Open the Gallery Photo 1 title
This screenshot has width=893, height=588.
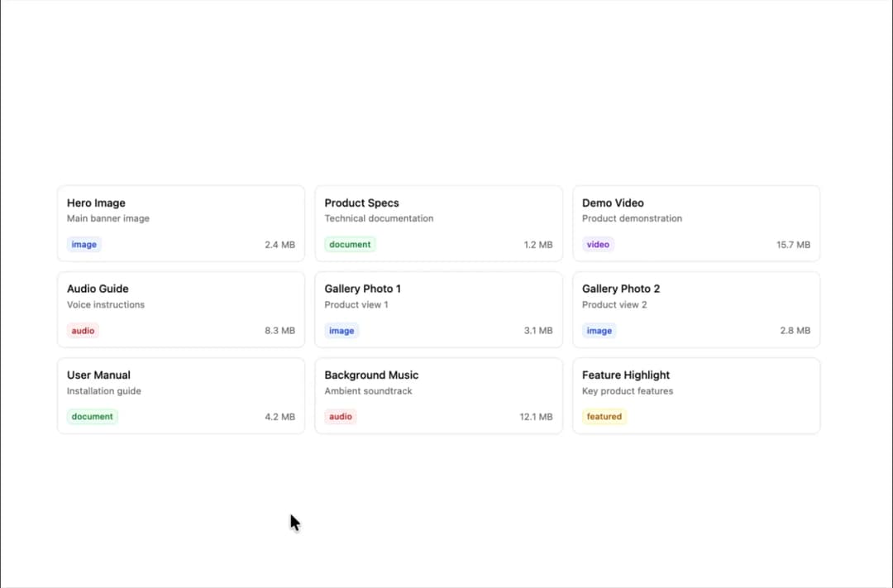pos(363,289)
